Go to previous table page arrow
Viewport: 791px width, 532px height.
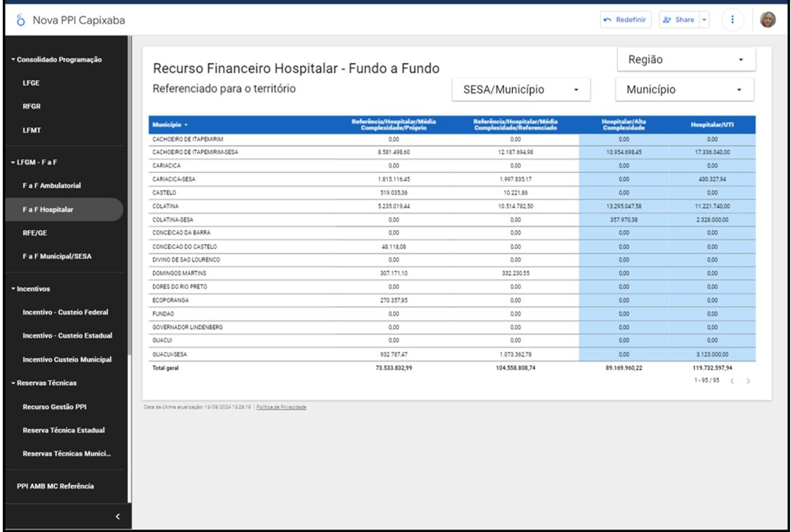click(732, 381)
